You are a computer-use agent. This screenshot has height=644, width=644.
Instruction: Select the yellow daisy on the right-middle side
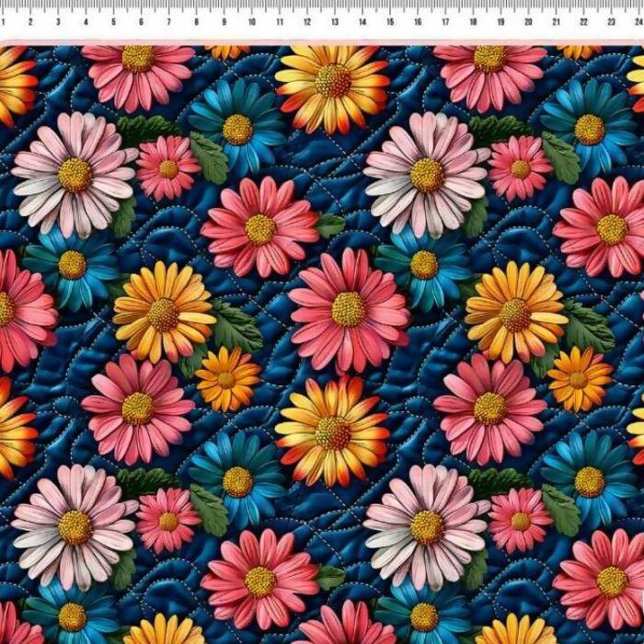click(x=515, y=314)
